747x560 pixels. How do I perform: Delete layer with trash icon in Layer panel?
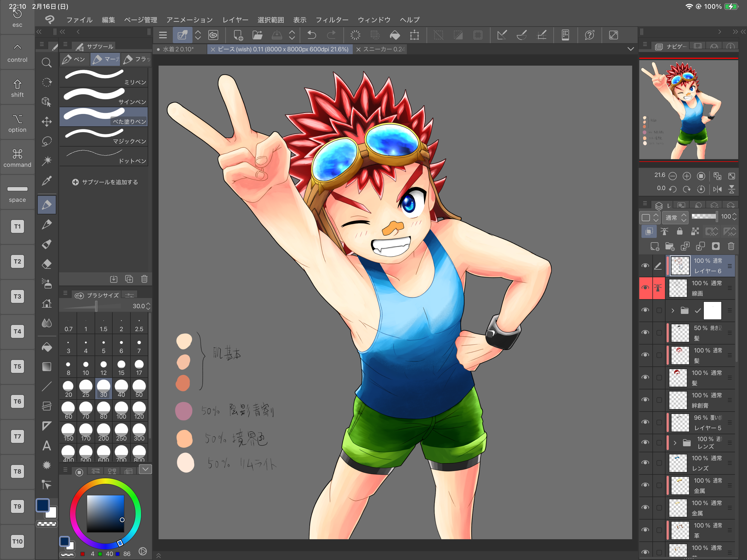point(731,246)
